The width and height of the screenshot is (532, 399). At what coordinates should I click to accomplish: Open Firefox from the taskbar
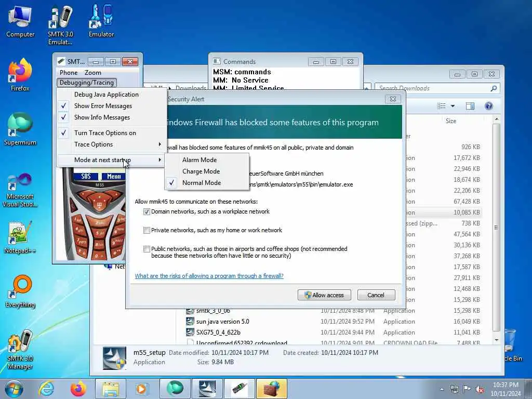click(78, 389)
